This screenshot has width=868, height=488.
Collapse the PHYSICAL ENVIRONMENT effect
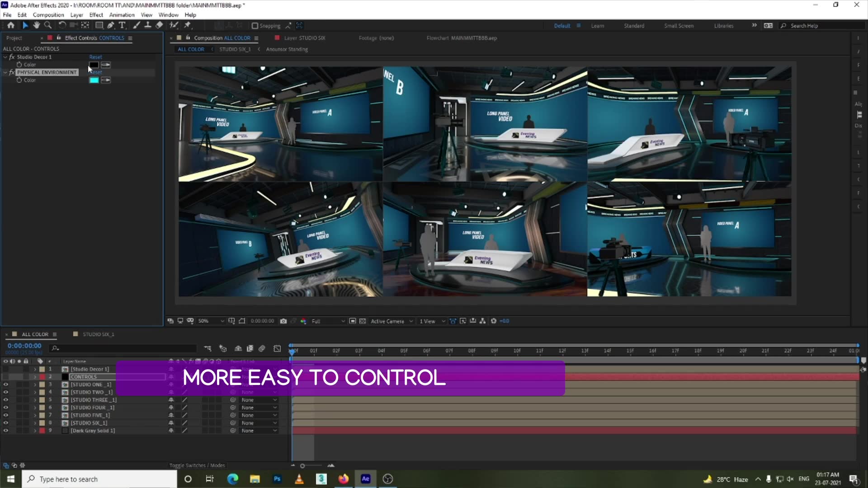tap(5, 72)
